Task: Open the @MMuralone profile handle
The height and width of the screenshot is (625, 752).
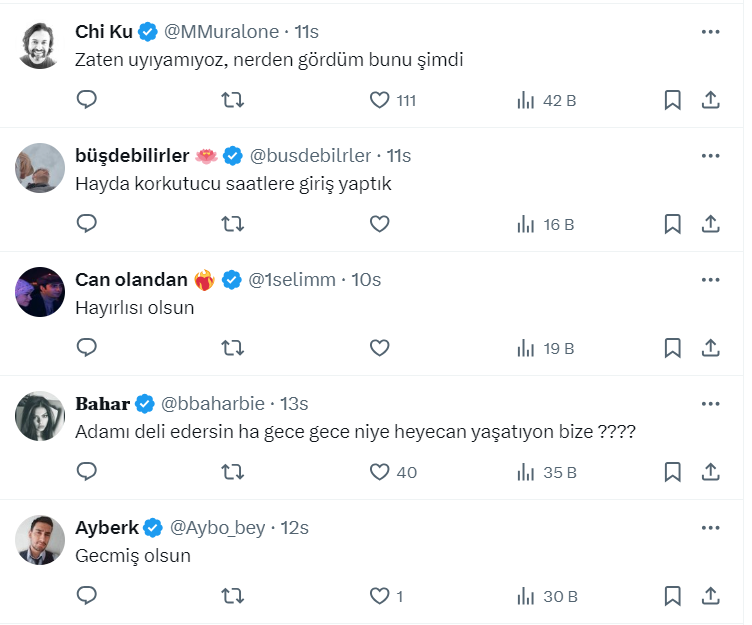Action: [x=222, y=32]
